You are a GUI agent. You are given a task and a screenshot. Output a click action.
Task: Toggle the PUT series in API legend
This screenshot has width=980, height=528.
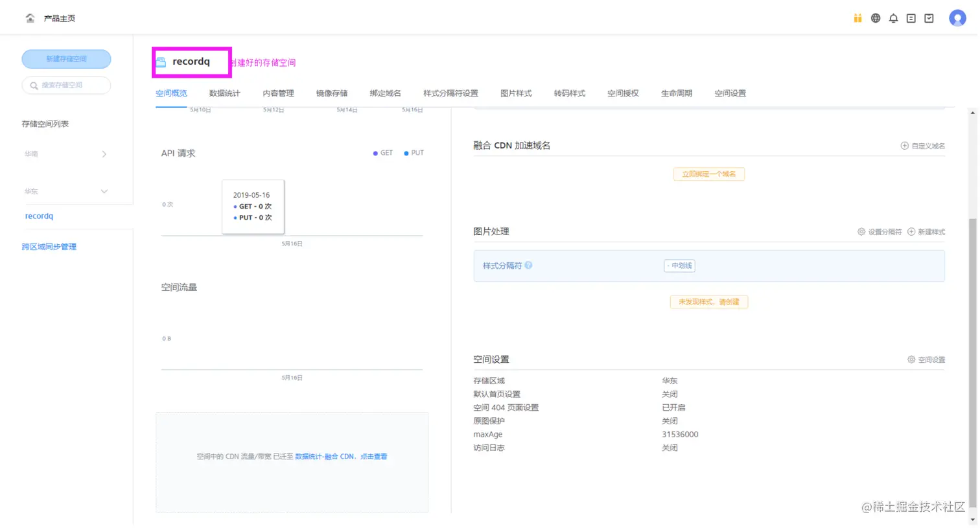tap(414, 153)
